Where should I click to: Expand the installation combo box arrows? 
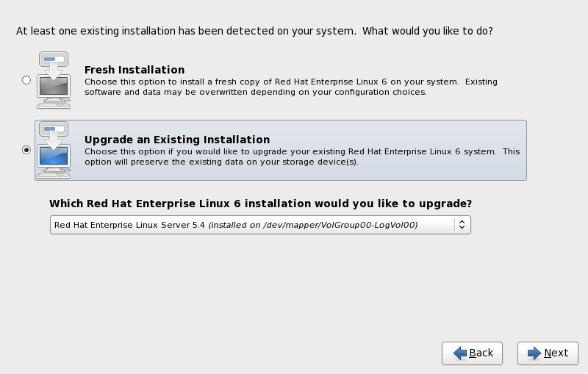click(462, 225)
